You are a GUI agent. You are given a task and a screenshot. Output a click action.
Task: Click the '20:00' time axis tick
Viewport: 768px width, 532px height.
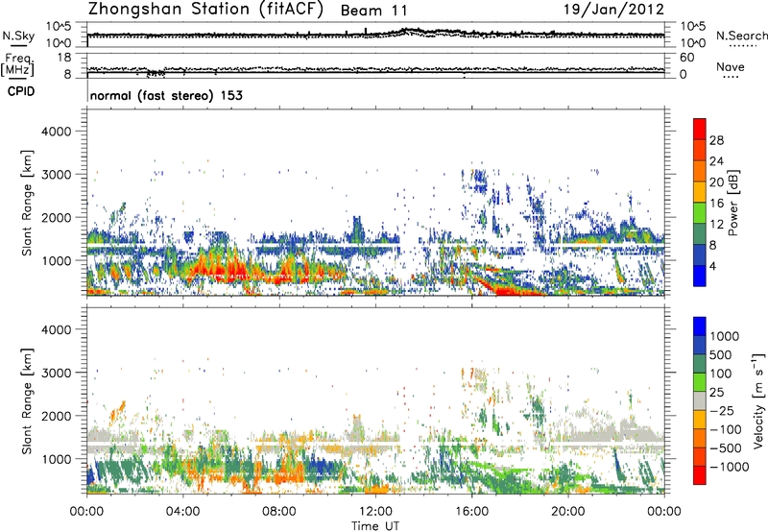pyautogui.click(x=568, y=512)
